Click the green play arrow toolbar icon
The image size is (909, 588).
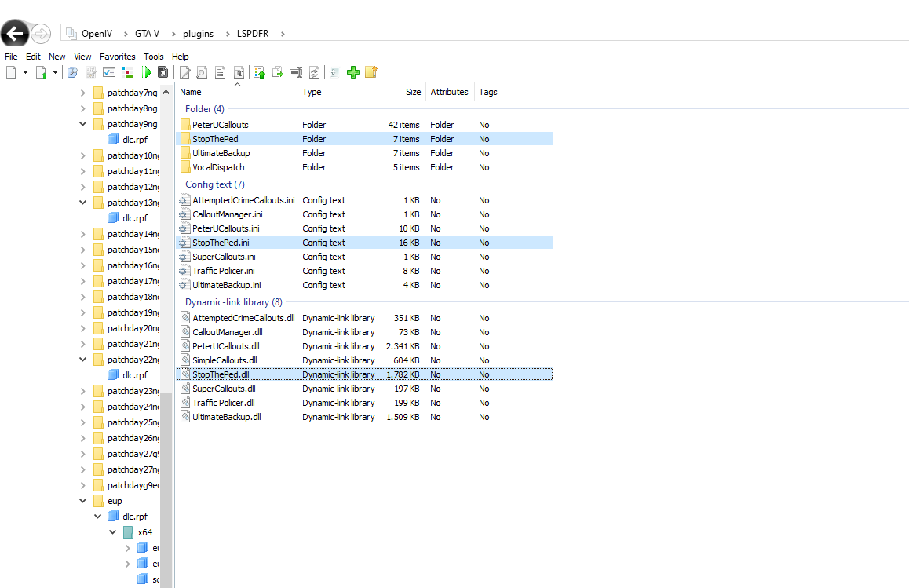146,72
